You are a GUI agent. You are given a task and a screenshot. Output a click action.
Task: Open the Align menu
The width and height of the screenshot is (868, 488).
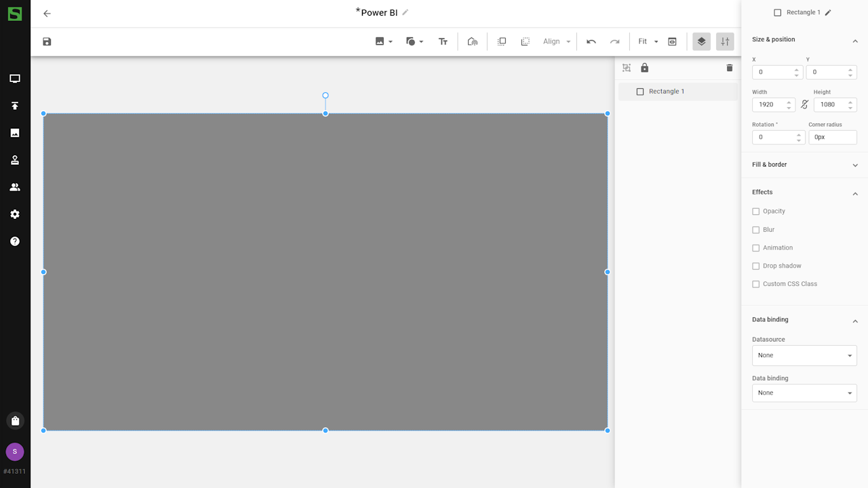tap(557, 42)
